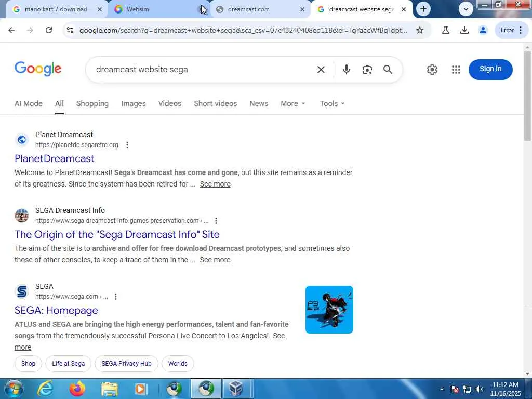532x399 pixels.
Task: Close the dreamcast.com tab
Action: 302,9
